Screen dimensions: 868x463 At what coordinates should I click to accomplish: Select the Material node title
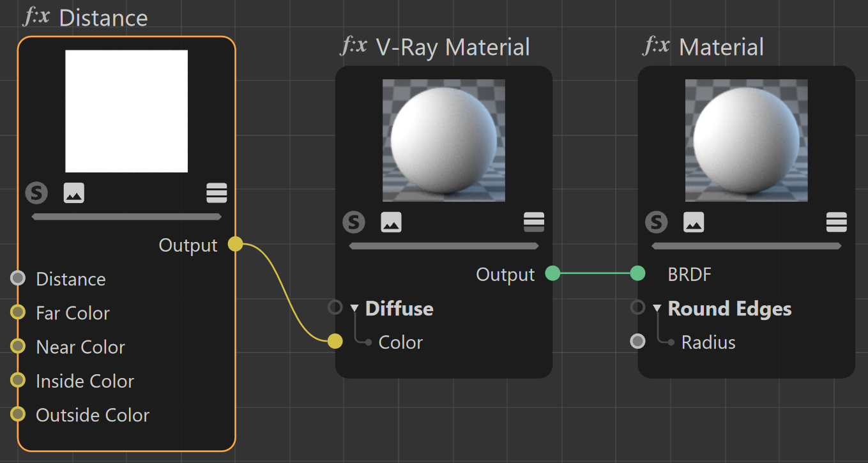722,47
